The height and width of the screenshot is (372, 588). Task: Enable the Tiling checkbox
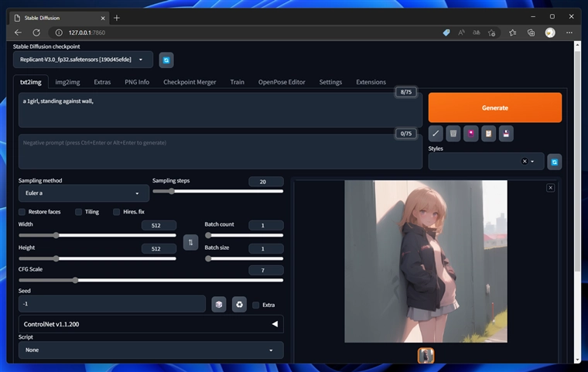click(78, 212)
